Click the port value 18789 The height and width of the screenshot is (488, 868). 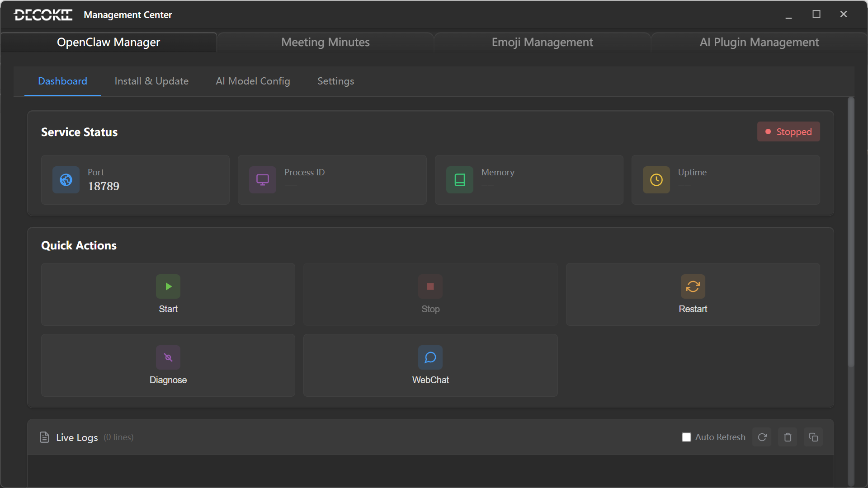click(x=104, y=186)
